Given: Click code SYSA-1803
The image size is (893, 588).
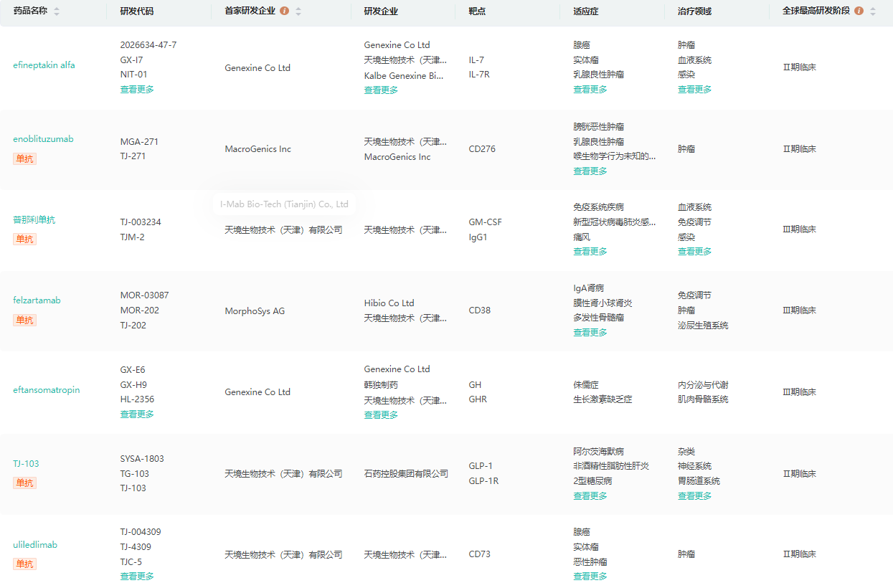Looking at the screenshot, I should [142, 459].
